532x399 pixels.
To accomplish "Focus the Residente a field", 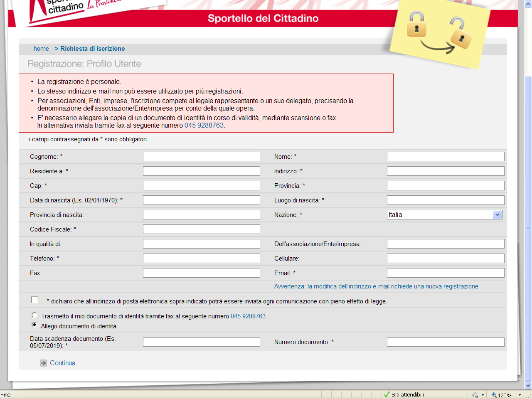I will tap(202, 171).
